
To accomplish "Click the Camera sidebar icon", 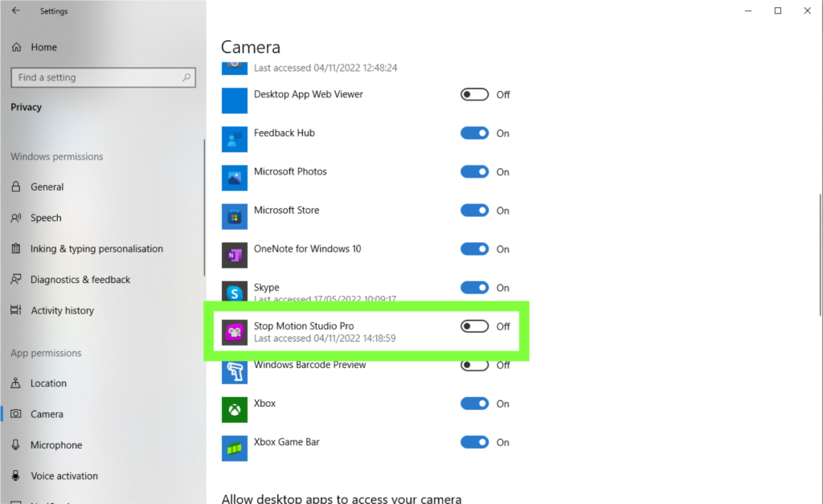I will (x=16, y=414).
